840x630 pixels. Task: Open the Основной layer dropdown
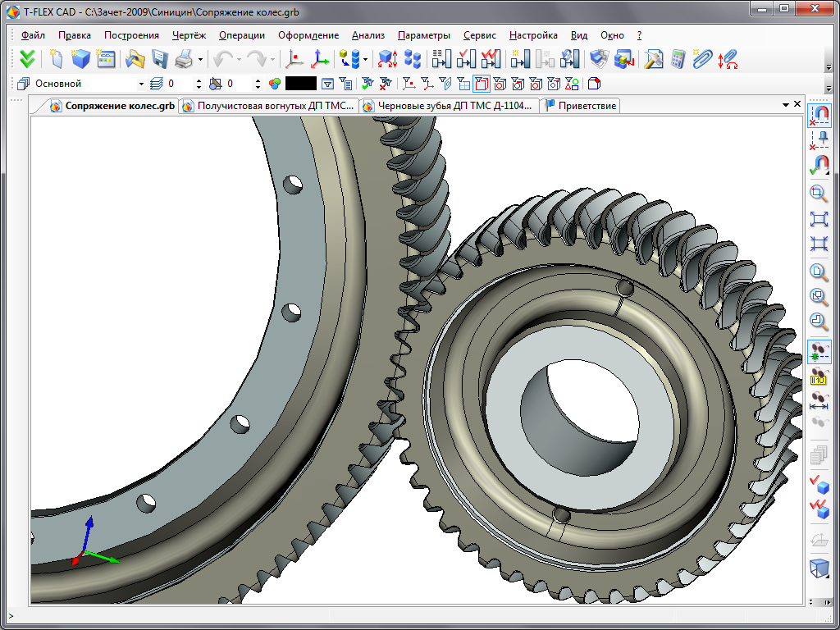pyautogui.click(x=141, y=84)
